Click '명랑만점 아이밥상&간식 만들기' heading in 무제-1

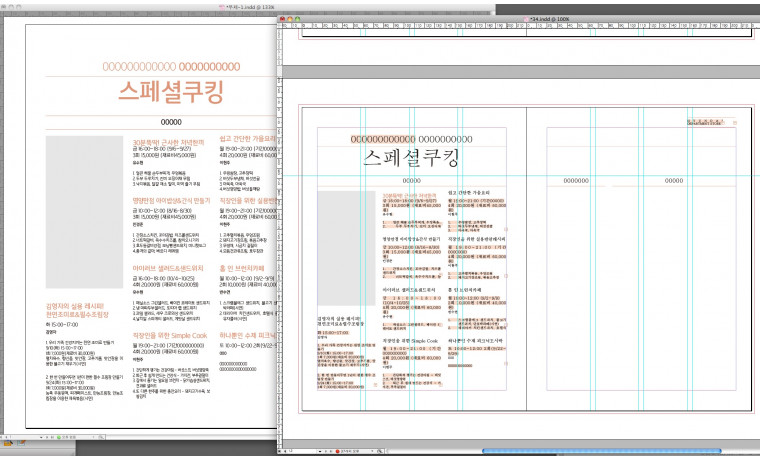point(172,200)
